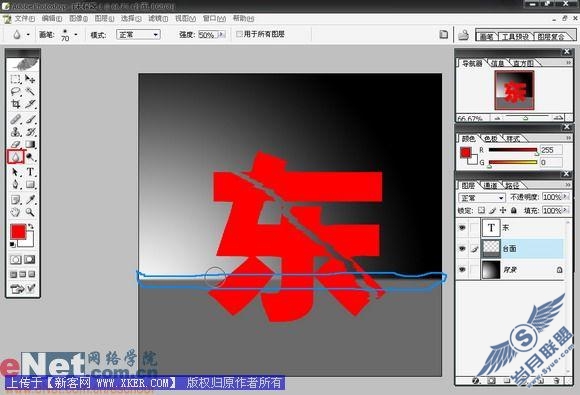Select the Lasso tool
This screenshot has height=395, width=580.
[x=16, y=91]
